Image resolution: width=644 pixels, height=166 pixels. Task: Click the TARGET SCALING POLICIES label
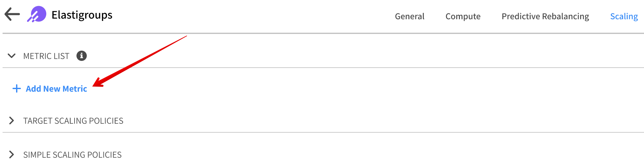coord(73,121)
